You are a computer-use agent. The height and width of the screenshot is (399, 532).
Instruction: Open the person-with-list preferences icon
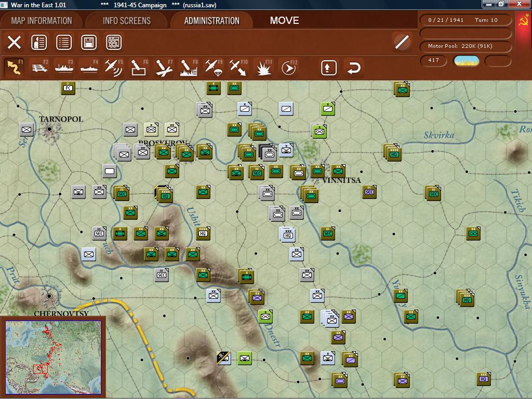39,43
